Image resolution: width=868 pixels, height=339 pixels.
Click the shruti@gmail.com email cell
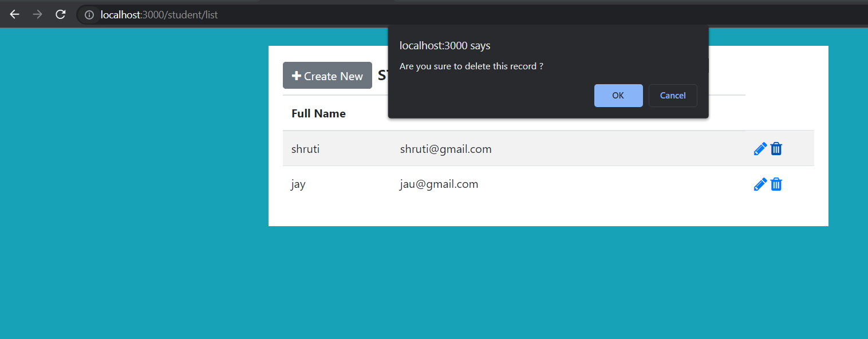[445, 149]
